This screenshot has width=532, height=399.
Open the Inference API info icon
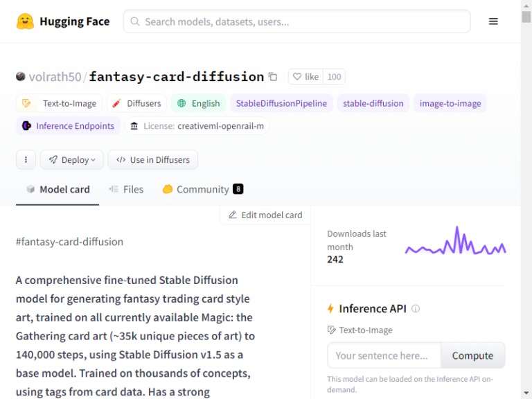pos(416,308)
